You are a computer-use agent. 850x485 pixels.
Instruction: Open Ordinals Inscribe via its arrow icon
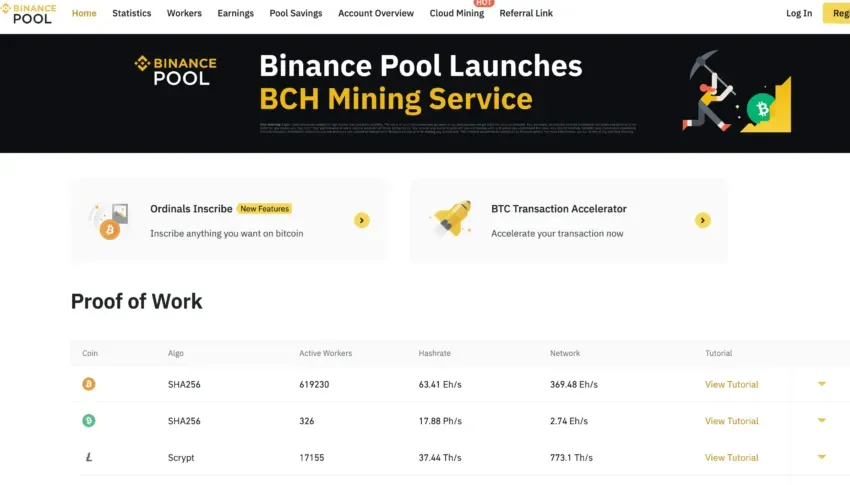[x=362, y=221]
